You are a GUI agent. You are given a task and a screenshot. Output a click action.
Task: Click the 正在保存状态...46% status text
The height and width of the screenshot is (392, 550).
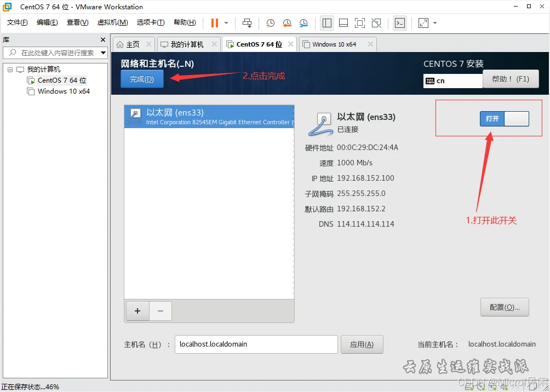point(31,387)
